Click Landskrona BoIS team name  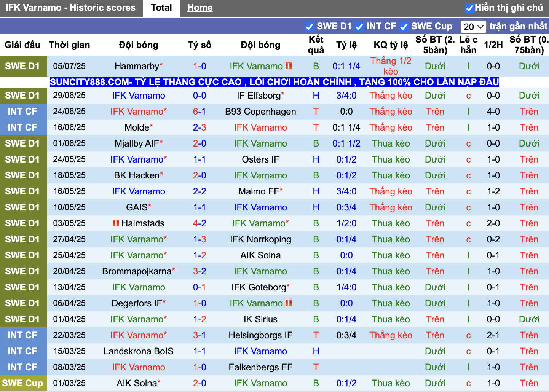pyautogui.click(x=139, y=351)
